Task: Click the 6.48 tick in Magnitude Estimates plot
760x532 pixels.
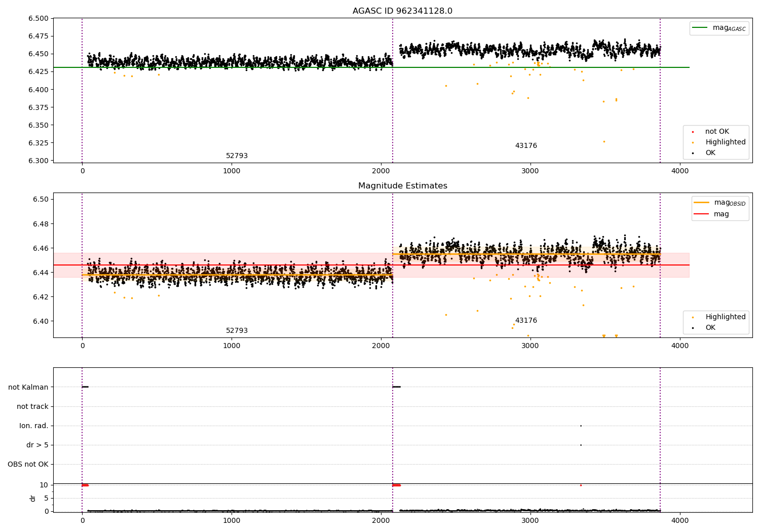Action: [x=41, y=224]
